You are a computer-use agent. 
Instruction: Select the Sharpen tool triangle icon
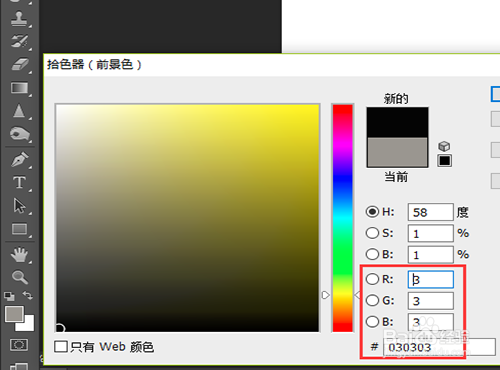pyautogui.click(x=19, y=111)
